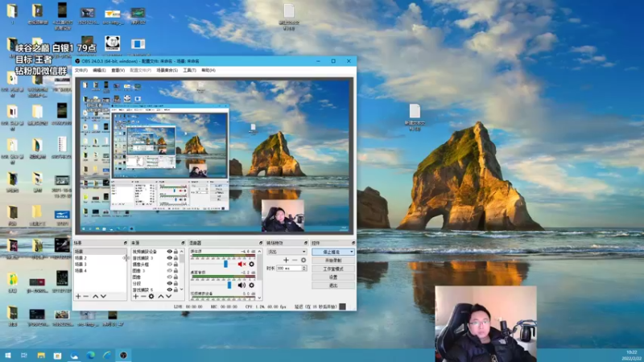Image resolution: width=644 pixels, height=362 pixels.
Task: Open the 文件(F) menu in OBS
Action: click(81, 70)
